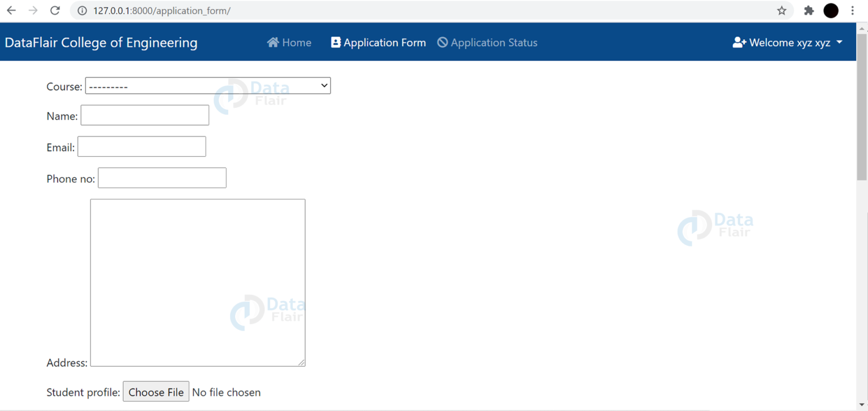This screenshot has width=868, height=411.
Task: Expand the Welcome xyz xyz dropdown
Action: tap(788, 42)
